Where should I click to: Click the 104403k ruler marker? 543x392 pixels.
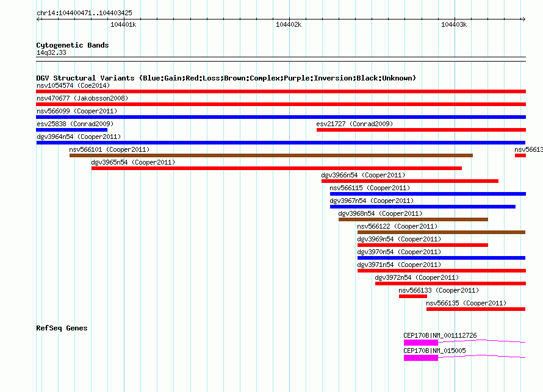454,24
